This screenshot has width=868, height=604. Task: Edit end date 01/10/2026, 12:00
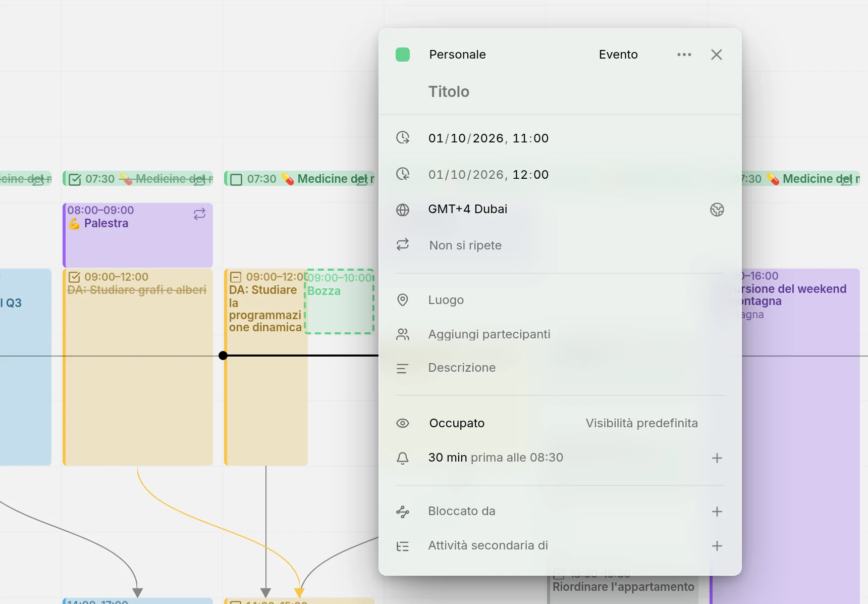tap(489, 175)
